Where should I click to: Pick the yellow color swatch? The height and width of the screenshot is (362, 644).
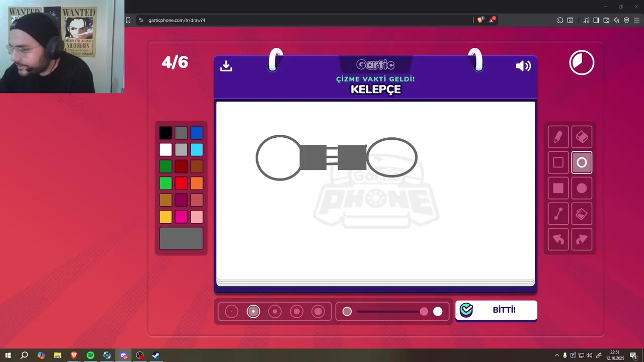pyautogui.click(x=166, y=217)
